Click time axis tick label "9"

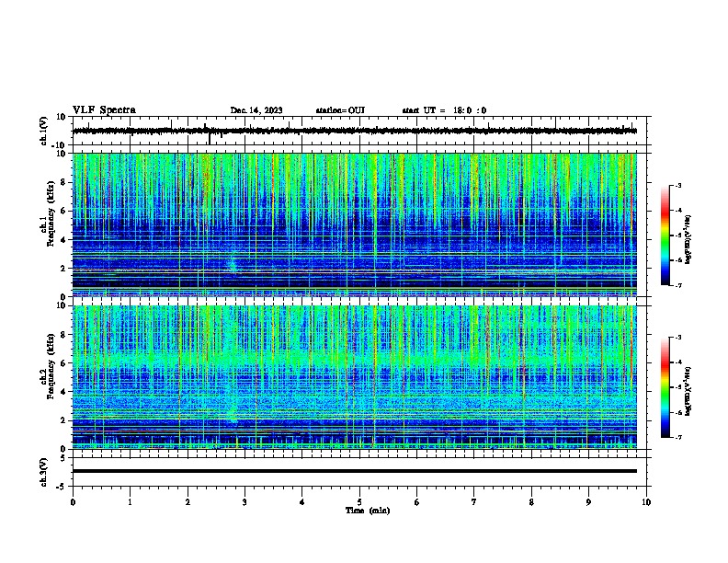(x=588, y=502)
